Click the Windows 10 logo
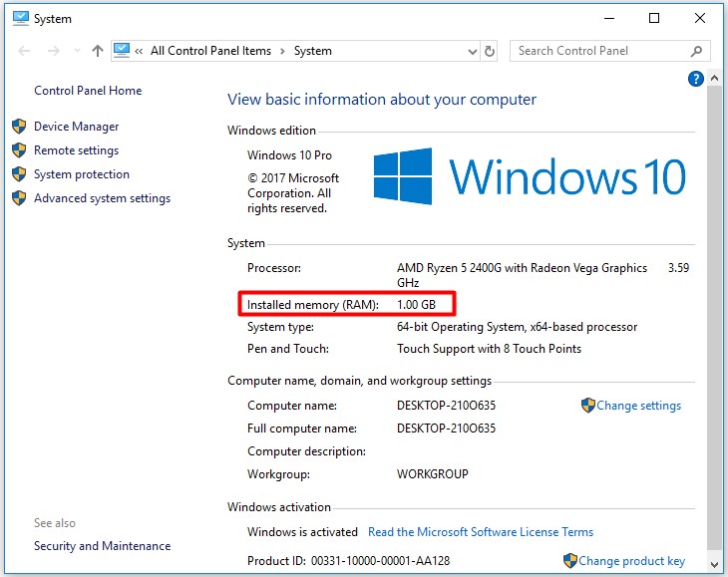The image size is (728, 577). [x=530, y=176]
